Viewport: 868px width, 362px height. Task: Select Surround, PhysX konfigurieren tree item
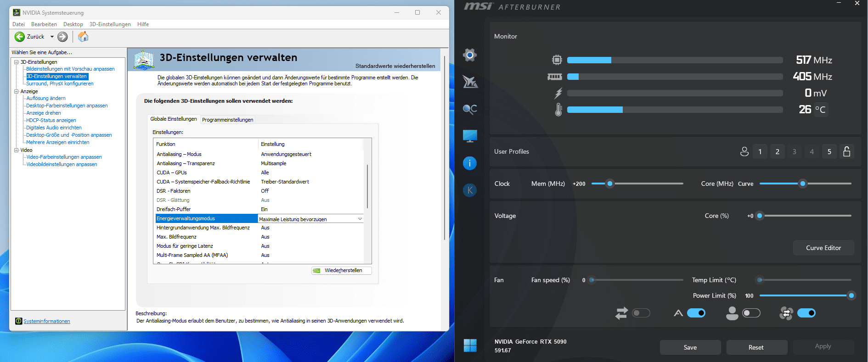60,84
